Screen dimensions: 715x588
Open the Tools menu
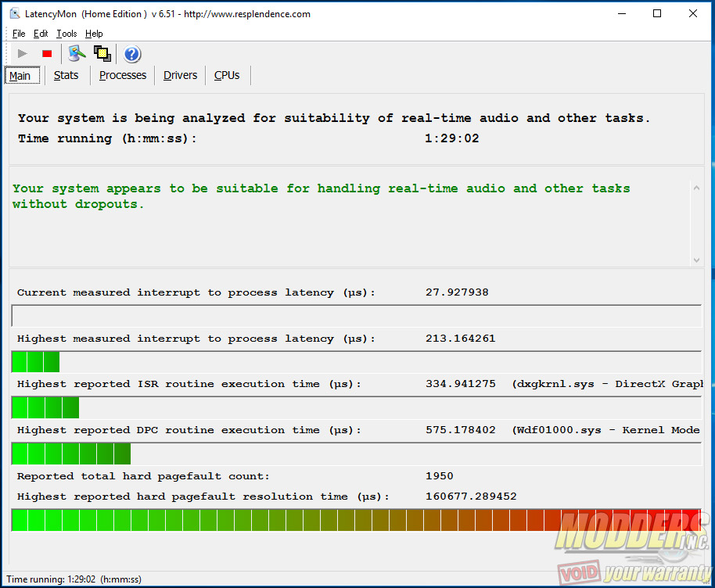[x=66, y=34]
